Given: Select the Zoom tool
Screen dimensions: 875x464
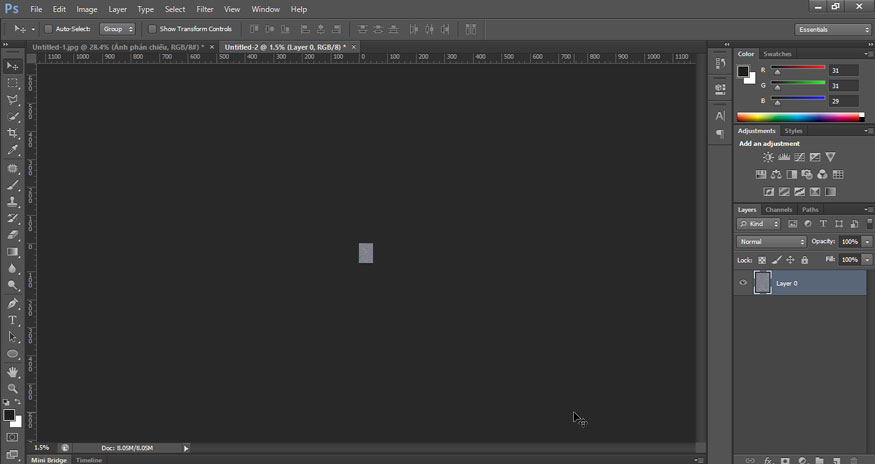Looking at the screenshot, I should (12, 389).
